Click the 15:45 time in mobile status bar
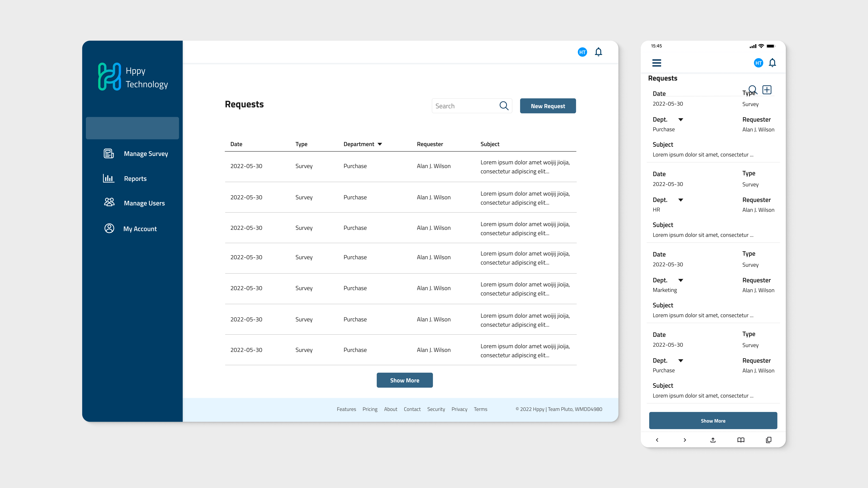Screen dimensions: 868x488 [x=656, y=46]
